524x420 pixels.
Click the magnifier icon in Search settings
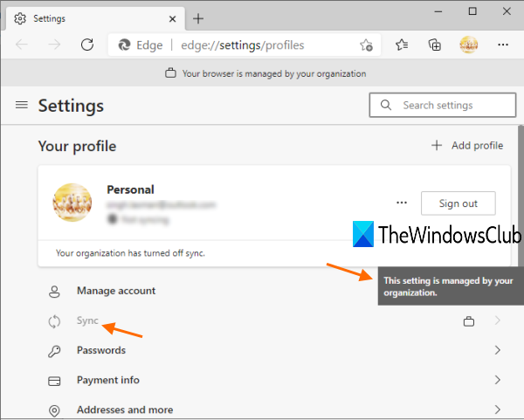click(x=386, y=105)
